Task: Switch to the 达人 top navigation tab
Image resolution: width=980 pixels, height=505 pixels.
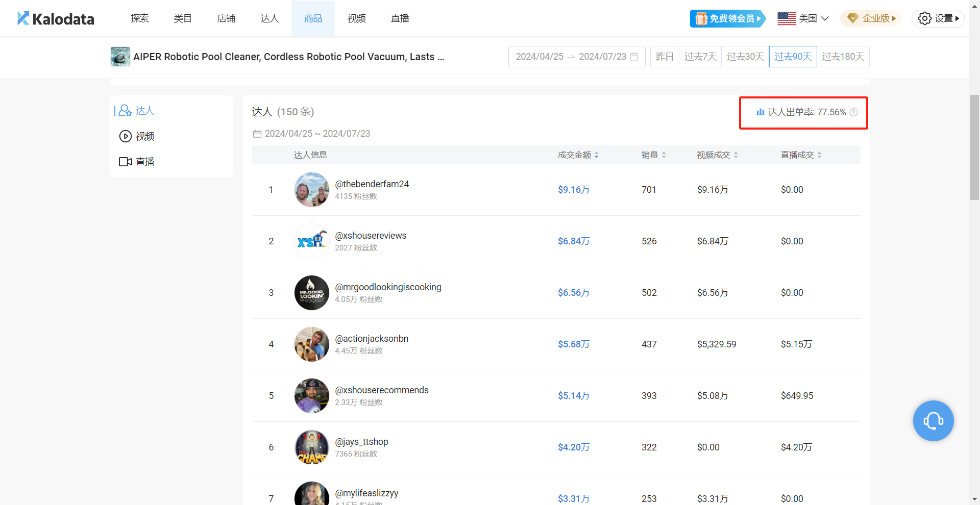Action: click(269, 18)
